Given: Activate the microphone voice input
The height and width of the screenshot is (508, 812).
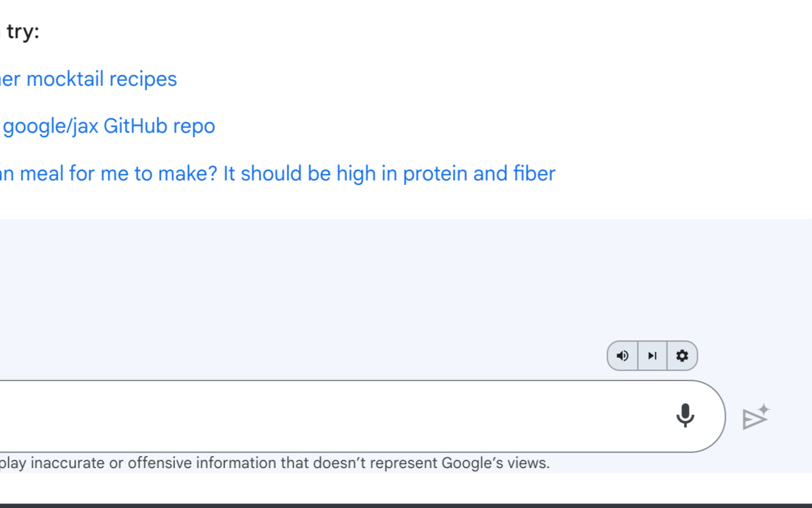Looking at the screenshot, I should pyautogui.click(x=685, y=416).
